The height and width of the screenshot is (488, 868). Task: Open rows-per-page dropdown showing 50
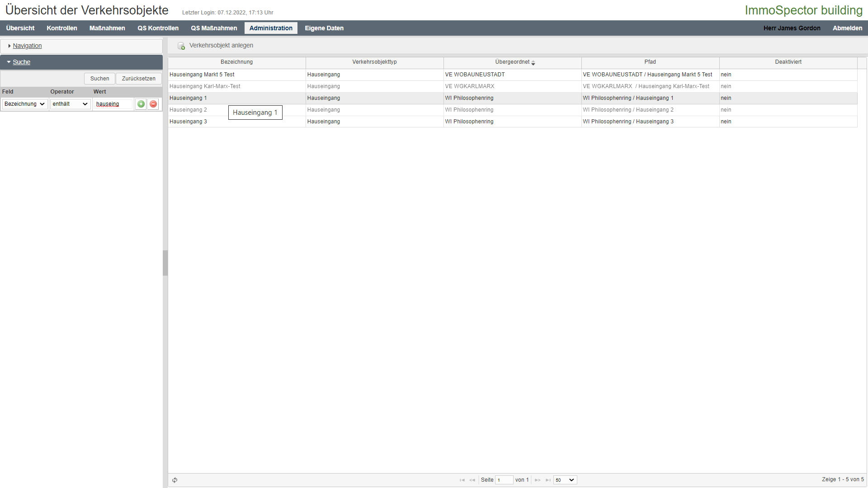click(x=565, y=480)
